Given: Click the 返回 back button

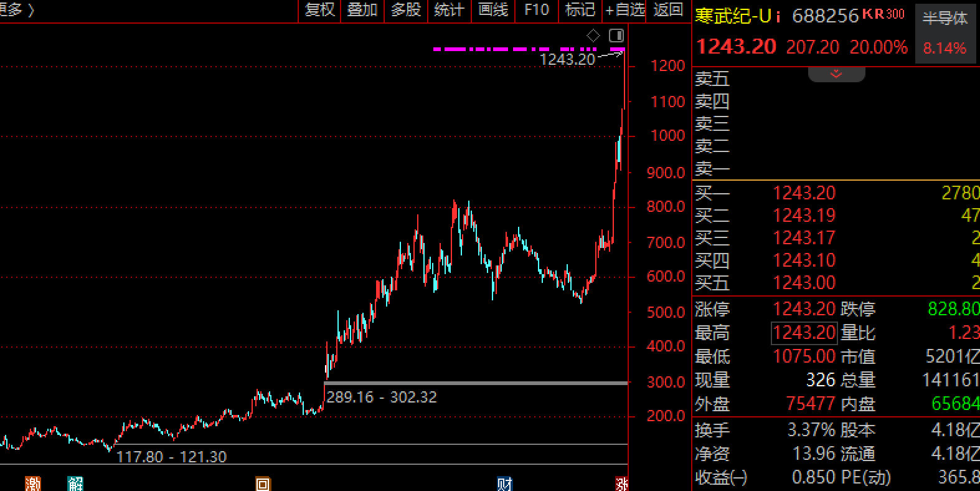Looking at the screenshot, I should click(669, 10).
